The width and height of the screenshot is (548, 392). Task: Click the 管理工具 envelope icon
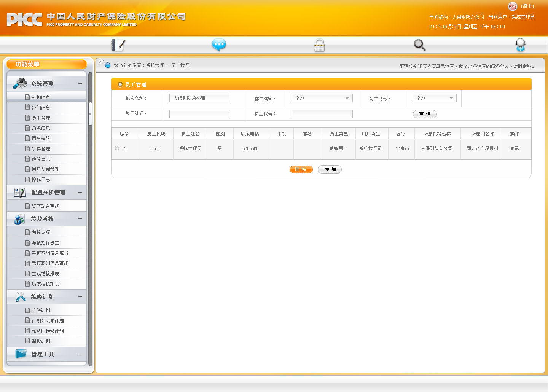tap(21, 354)
